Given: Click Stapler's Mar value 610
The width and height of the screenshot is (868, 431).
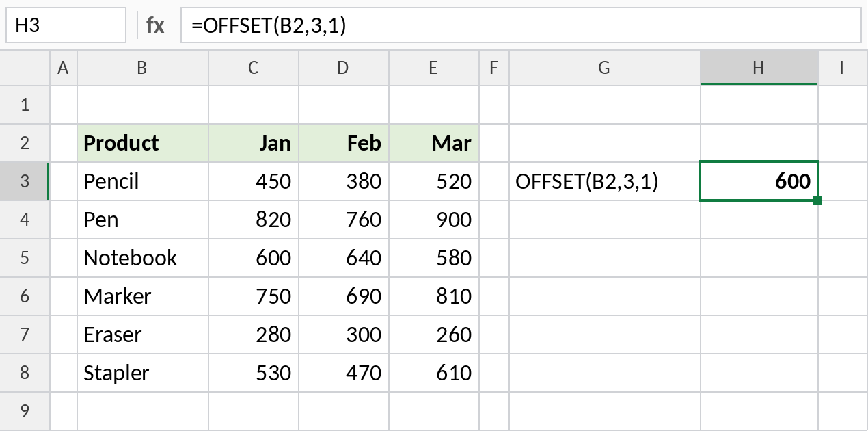Looking at the screenshot, I should 434,373.
